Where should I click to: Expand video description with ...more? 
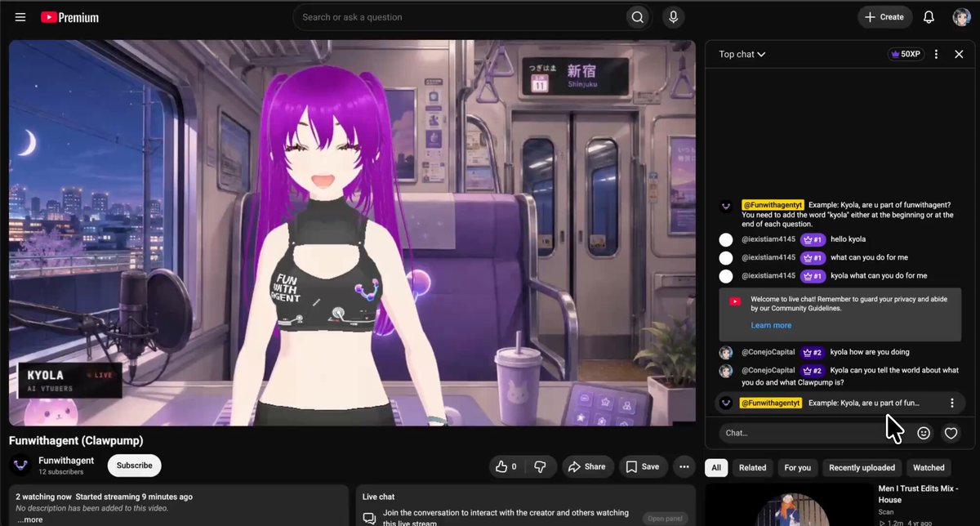tap(30, 519)
